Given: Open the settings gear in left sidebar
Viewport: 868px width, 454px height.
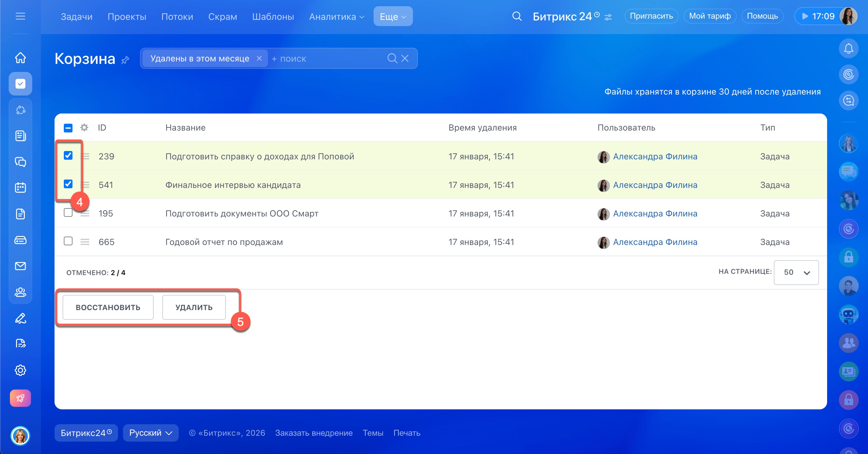Looking at the screenshot, I should [x=20, y=370].
